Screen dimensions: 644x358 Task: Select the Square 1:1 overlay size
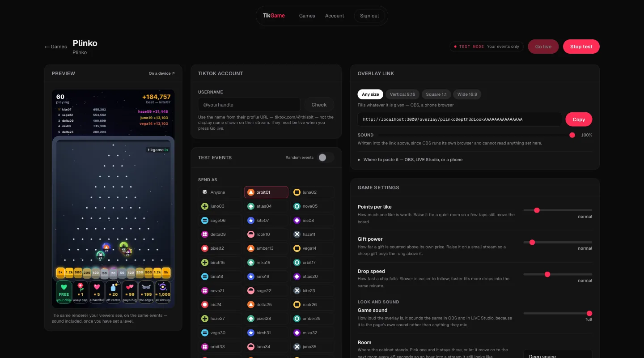[436, 94]
